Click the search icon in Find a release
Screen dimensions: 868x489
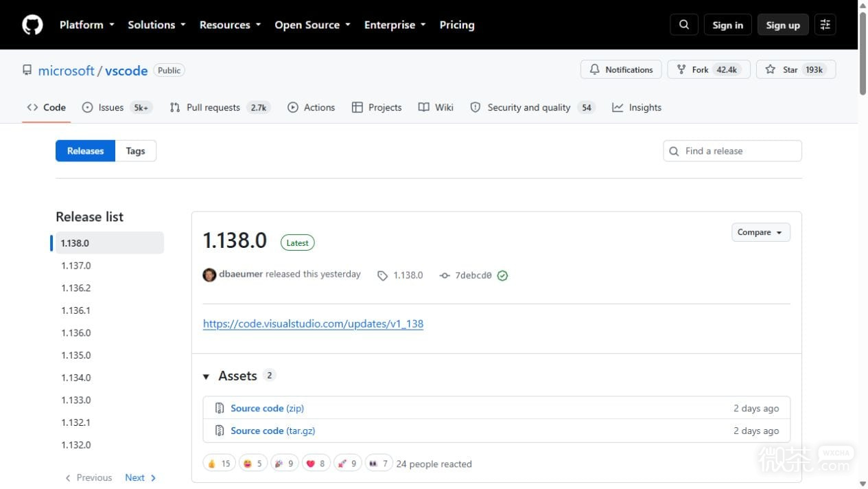pyautogui.click(x=675, y=151)
